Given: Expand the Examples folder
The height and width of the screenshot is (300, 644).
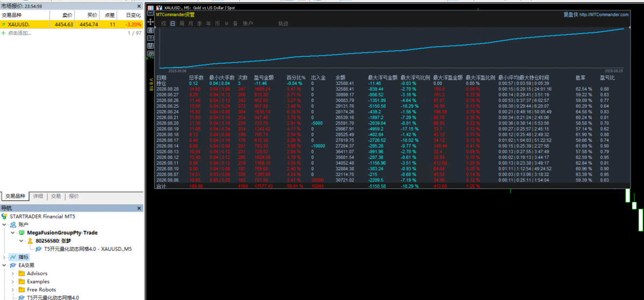Looking at the screenshot, I should click(13, 282).
